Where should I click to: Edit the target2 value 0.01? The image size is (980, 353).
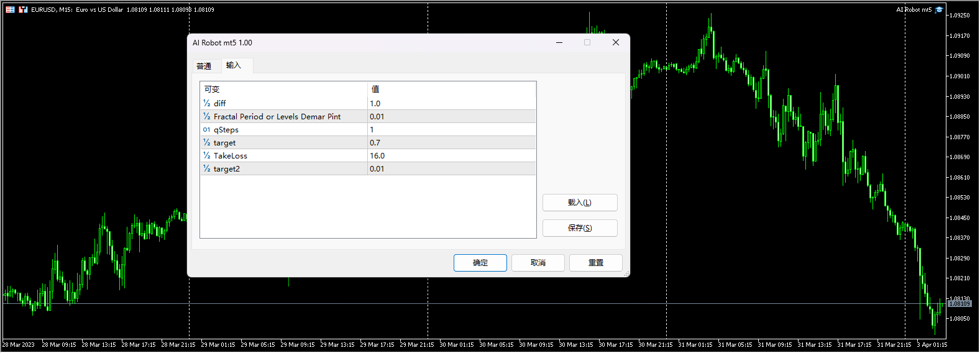point(452,168)
